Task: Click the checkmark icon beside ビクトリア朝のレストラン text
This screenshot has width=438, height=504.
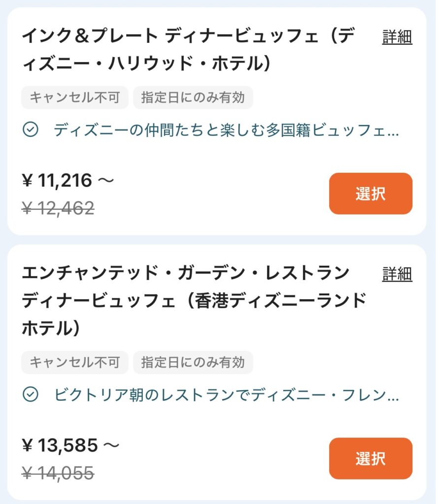Action: coord(31,394)
